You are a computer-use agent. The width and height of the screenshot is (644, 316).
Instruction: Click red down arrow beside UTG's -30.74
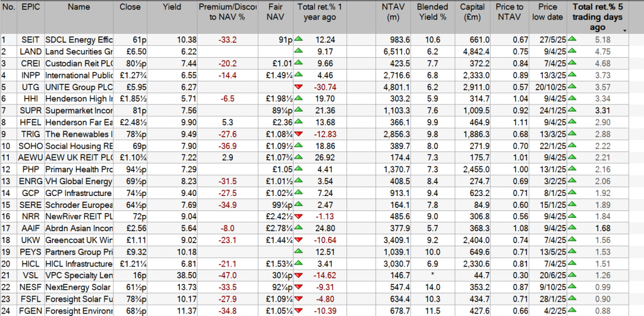tap(299, 86)
